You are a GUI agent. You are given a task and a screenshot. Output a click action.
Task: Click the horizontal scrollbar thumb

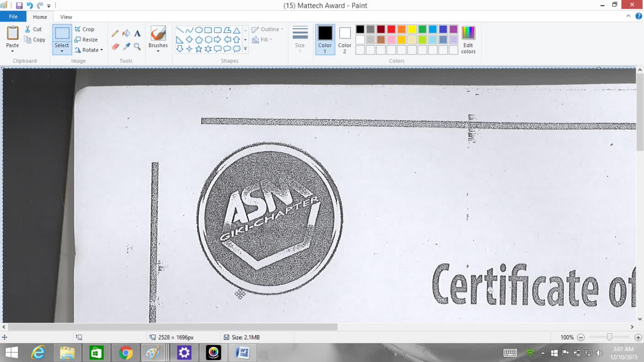point(172,327)
